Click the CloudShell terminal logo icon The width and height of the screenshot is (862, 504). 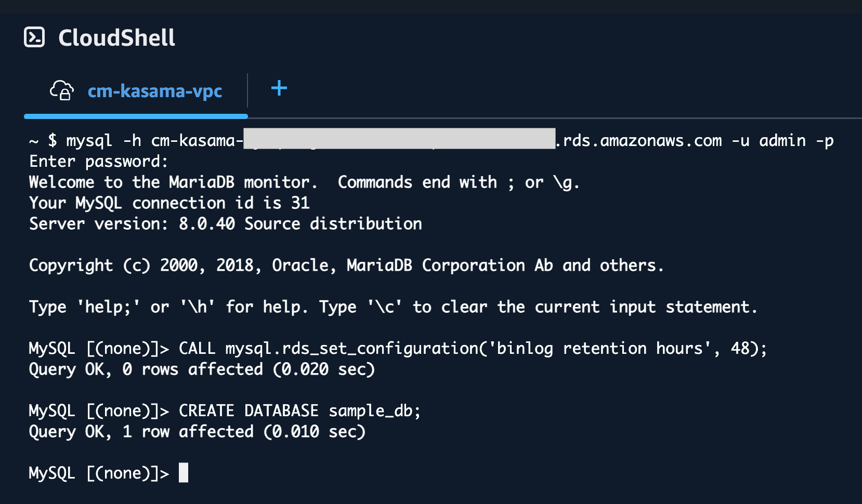pyautogui.click(x=34, y=37)
